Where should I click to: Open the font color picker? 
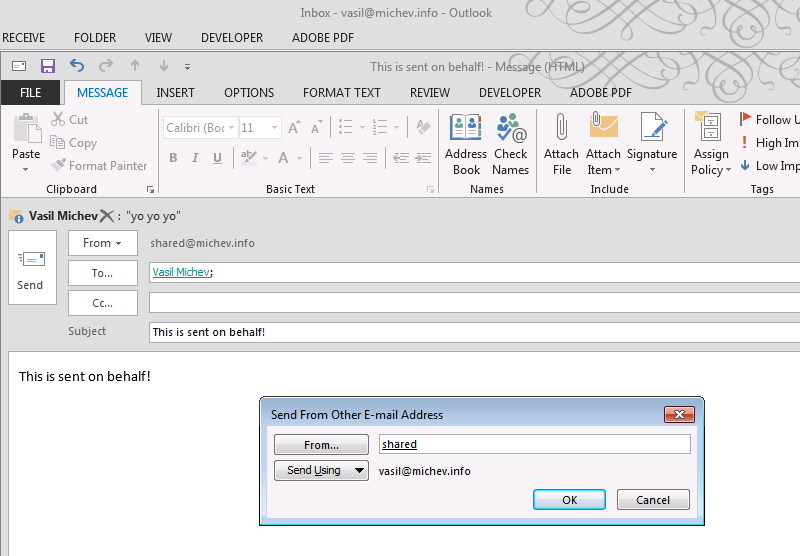tap(298, 158)
